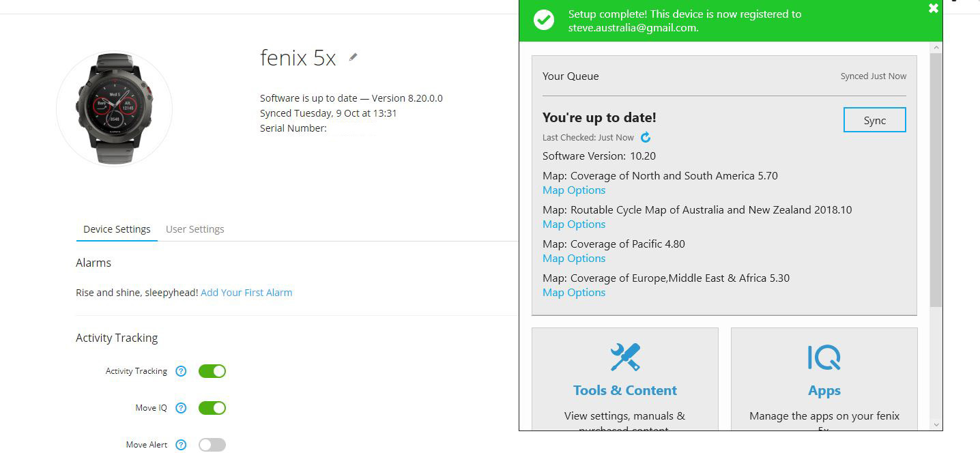Disable the Move IQ toggle
The width and height of the screenshot is (980, 453).
(212, 408)
